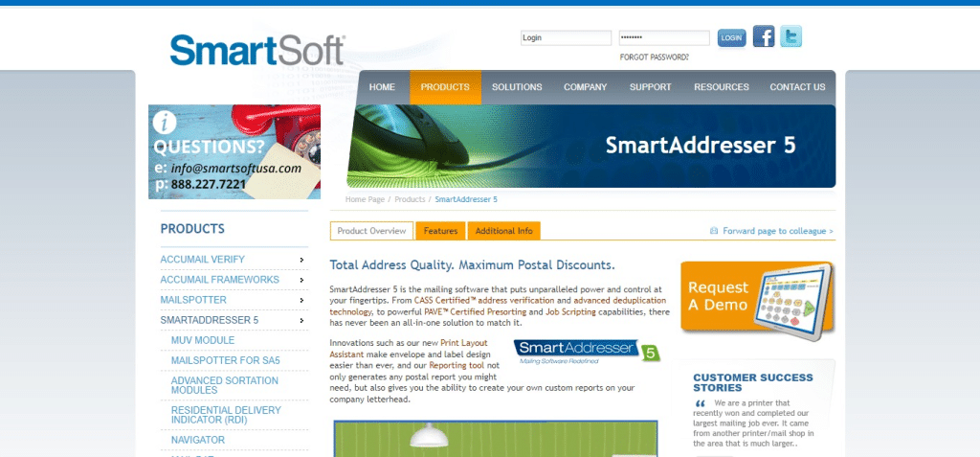Open the RESOURCES menu item
980x457 pixels.
pos(722,87)
